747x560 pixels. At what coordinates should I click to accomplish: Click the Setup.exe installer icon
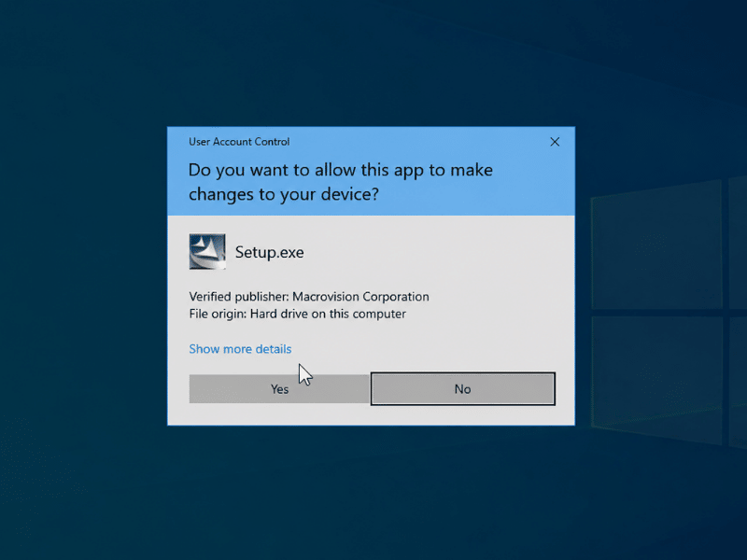coord(207,251)
